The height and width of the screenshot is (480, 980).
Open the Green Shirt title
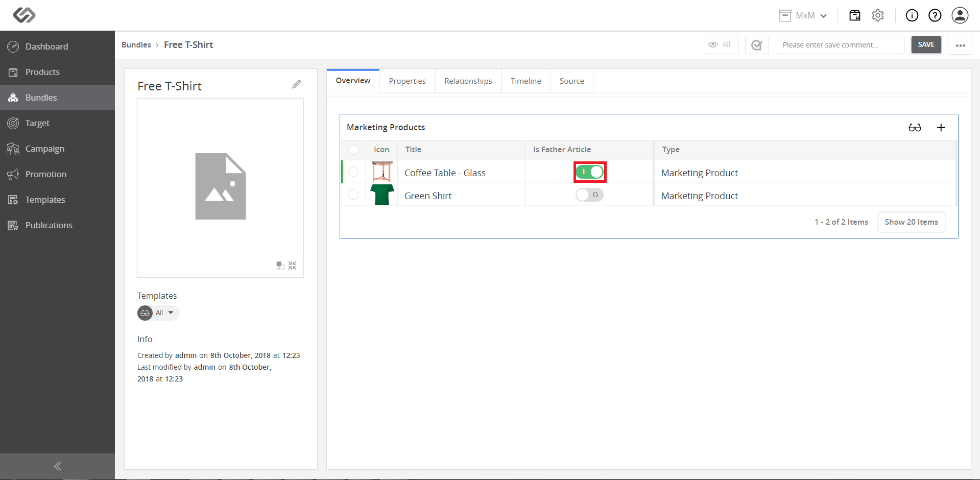428,196
